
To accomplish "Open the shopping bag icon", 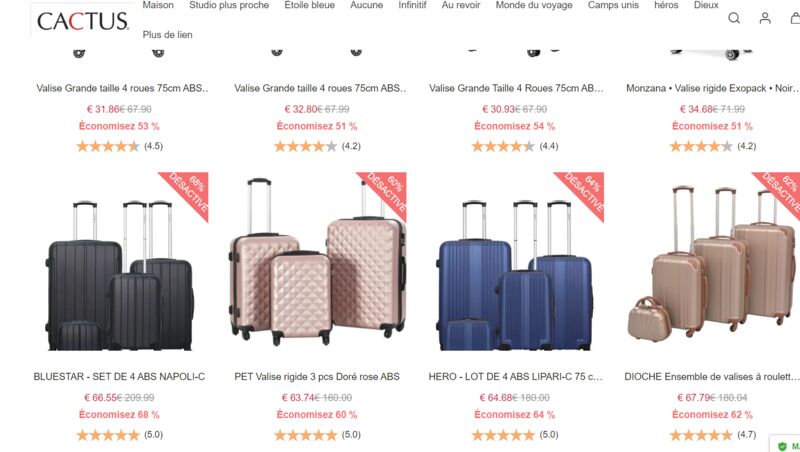I will (795, 18).
